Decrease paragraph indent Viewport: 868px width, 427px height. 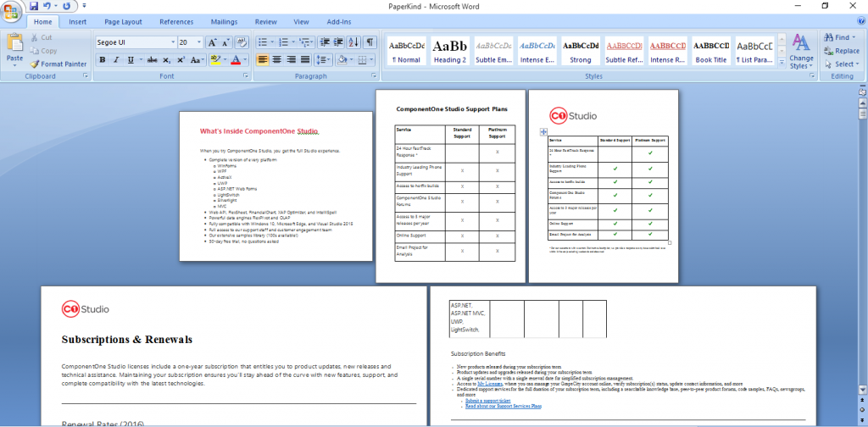pyautogui.click(x=325, y=42)
